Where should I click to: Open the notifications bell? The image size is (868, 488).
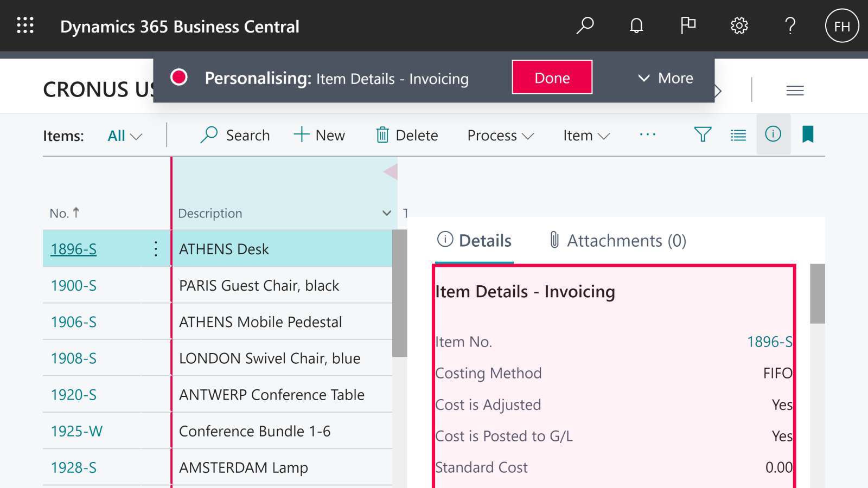[x=636, y=25]
